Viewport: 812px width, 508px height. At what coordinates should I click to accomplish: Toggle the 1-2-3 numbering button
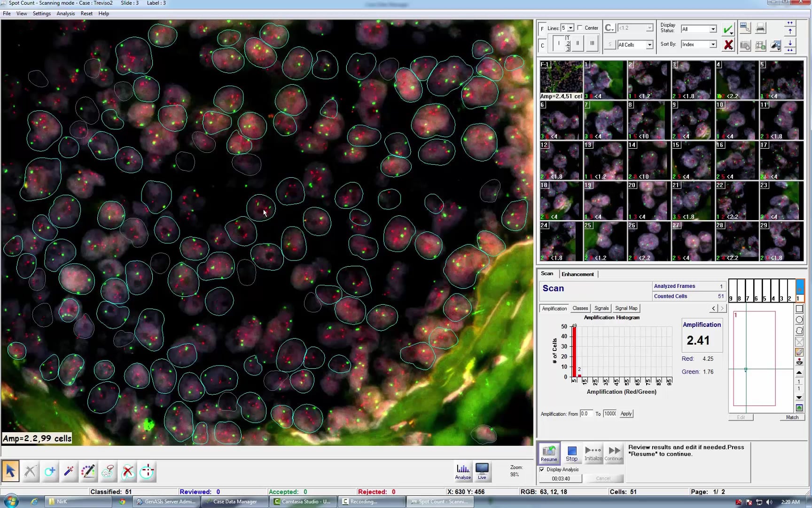(x=568, y=43)
